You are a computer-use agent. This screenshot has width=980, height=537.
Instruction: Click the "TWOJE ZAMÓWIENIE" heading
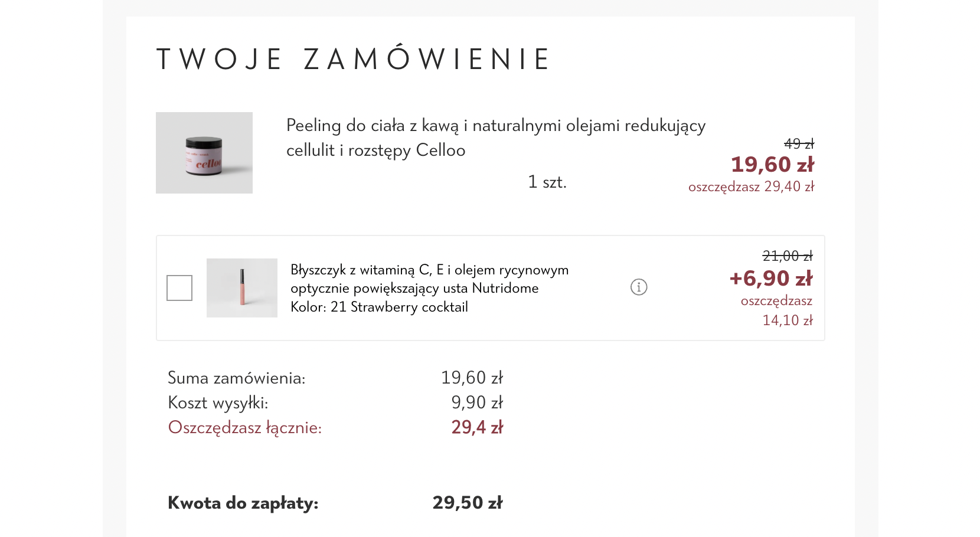tap(354, 59)
